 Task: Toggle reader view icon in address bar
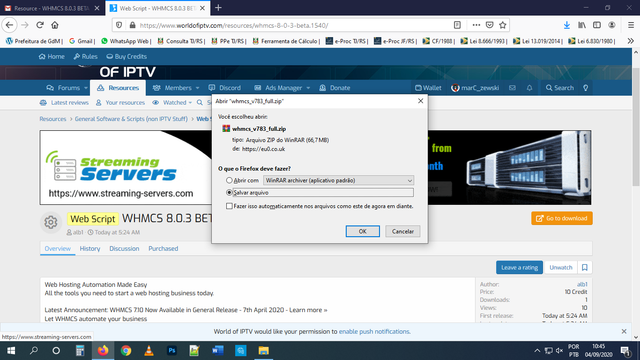[457, 25]
